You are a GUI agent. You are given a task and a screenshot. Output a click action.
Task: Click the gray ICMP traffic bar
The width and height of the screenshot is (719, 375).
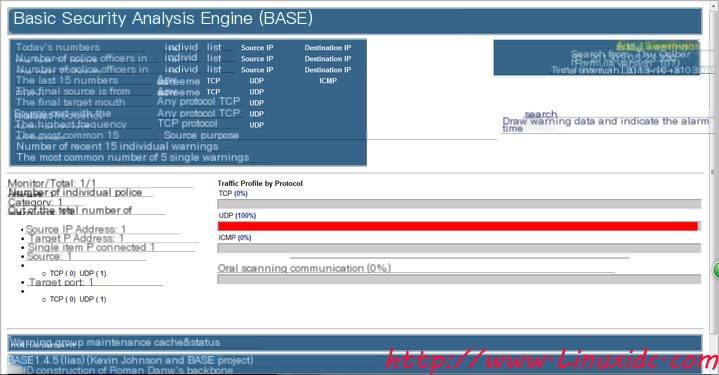(x=459, y=248)
